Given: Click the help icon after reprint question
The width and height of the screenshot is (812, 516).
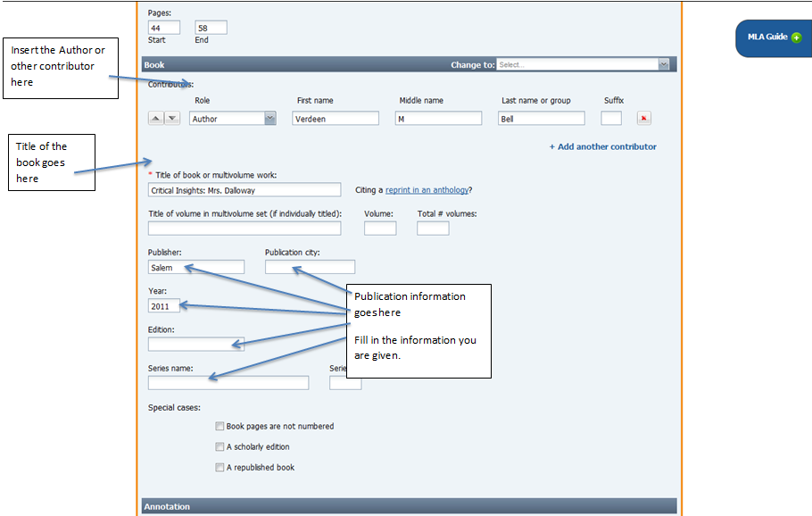Looking at the screenshot, I should point(469,189).
